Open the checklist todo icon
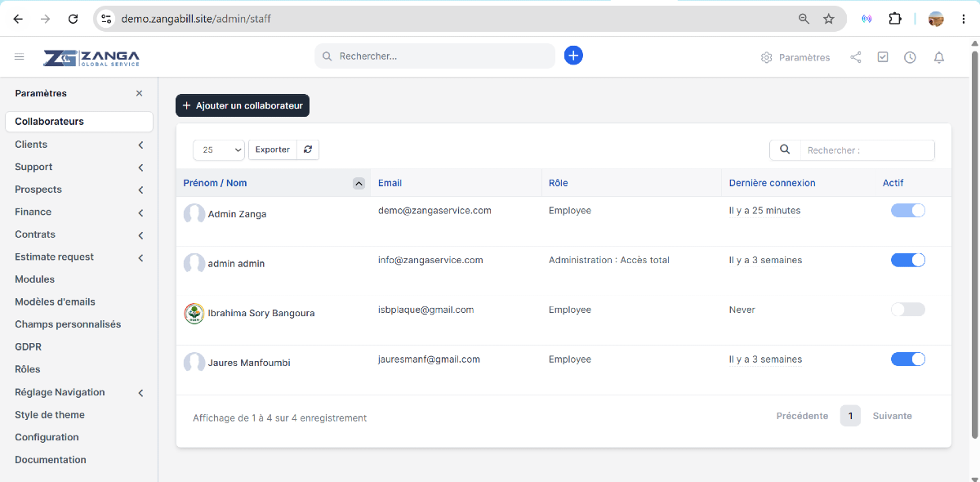The width and height of the screenshot is (980, 482). 883,57
